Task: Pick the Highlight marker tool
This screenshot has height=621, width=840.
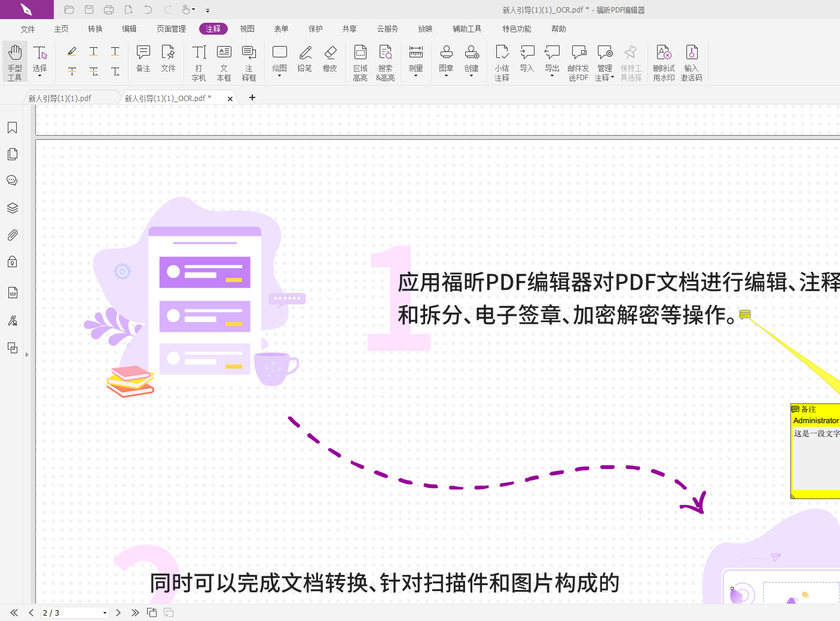Action: point(72,51)
